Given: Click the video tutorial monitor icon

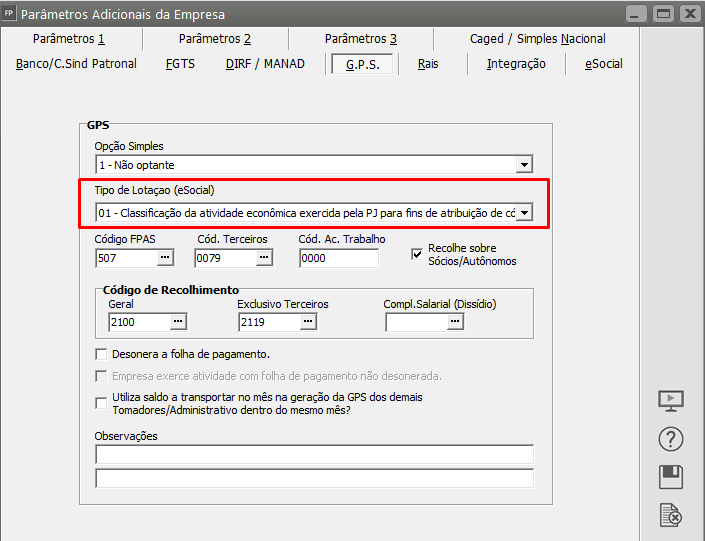Looking at the screenshot, I should [x=671, y=401].
